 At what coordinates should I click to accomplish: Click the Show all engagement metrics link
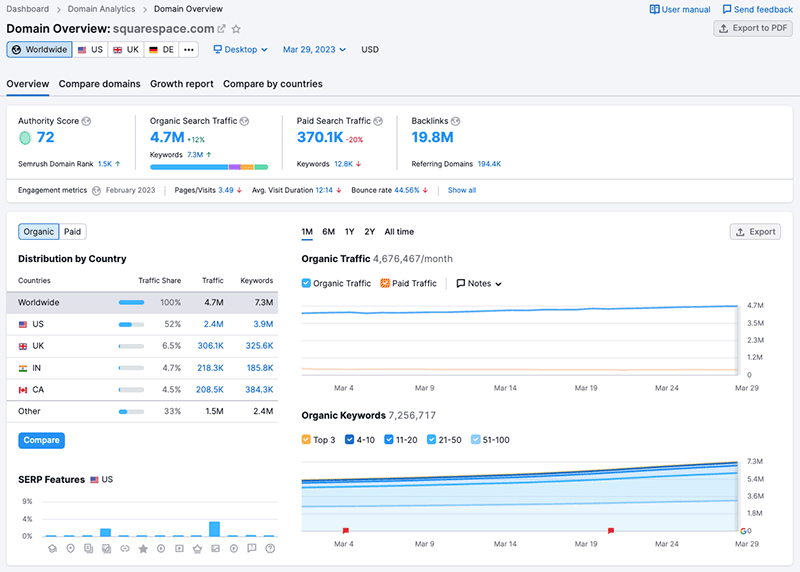point(462,190)
